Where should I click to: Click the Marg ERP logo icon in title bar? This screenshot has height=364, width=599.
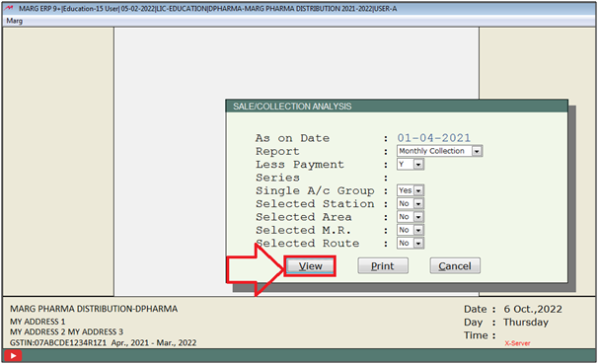point(9,8)
